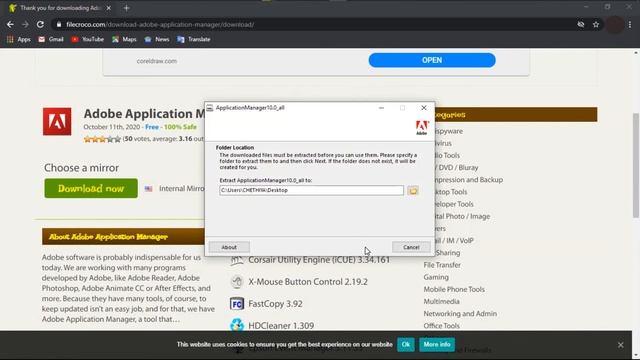Image resolution: width=640 pixels, height=360 pixels.
Task: Click the coreldraw.com ad link
Action: tap(157, 61)
